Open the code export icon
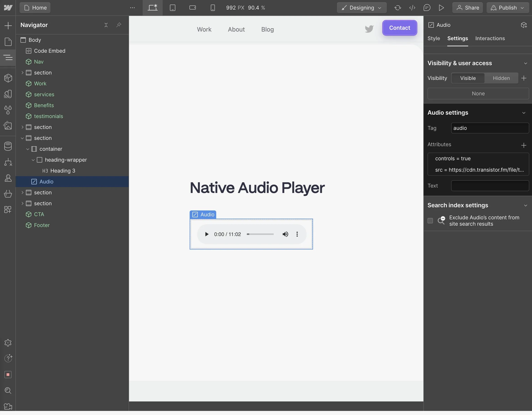Image resolution: width=532 pixels, height=415 pixels. 412,8
